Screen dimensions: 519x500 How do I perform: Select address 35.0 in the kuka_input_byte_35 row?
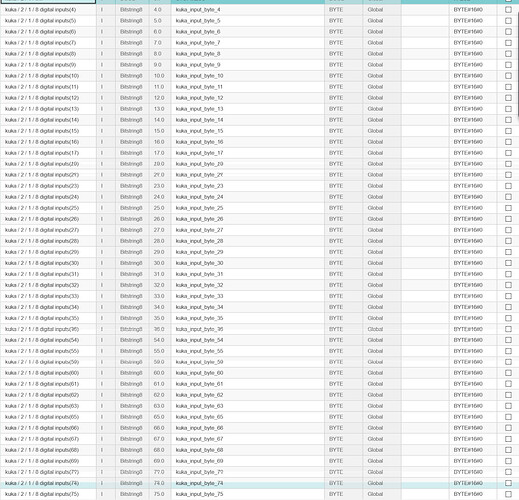click(159, 318)
